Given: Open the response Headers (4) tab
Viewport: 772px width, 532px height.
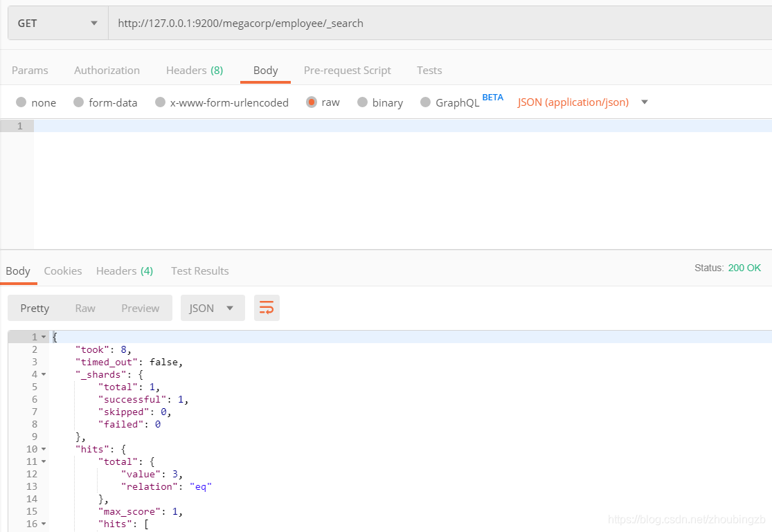Looking at the screenshot, I should (x=125, y=271).
